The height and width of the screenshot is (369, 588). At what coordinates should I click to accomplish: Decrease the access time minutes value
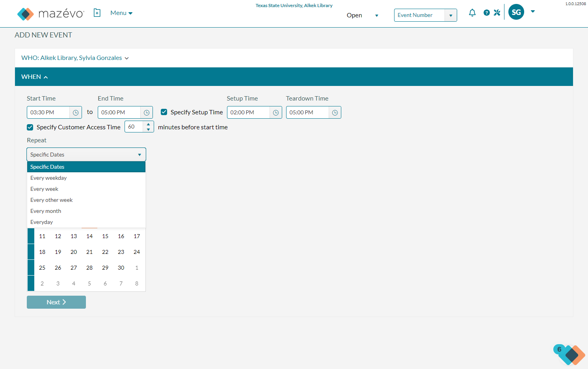(x=148, y=129)
